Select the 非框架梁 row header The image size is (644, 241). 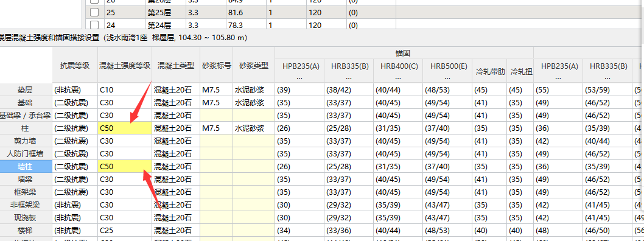(x=26, y=204)
